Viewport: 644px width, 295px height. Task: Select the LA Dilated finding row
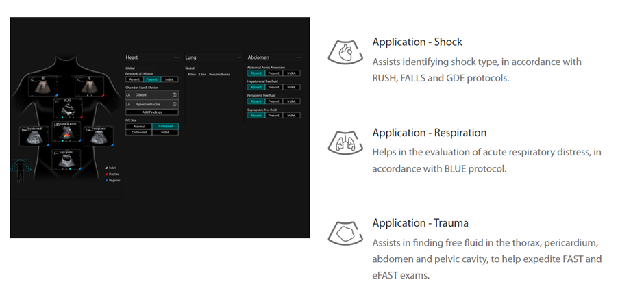(152, 94)
